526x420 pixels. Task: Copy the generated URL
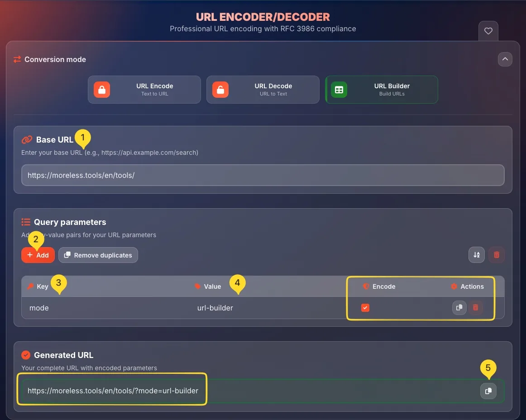(488, 391)
